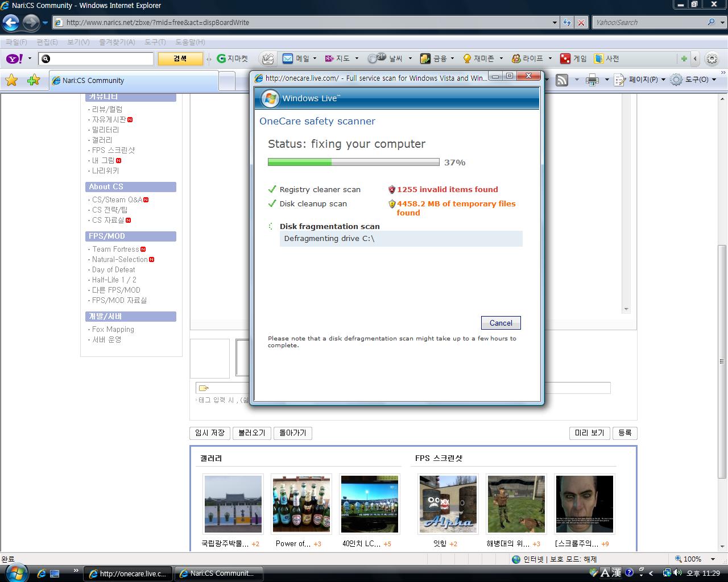Open the 편집(E) menu

(47, 42)
